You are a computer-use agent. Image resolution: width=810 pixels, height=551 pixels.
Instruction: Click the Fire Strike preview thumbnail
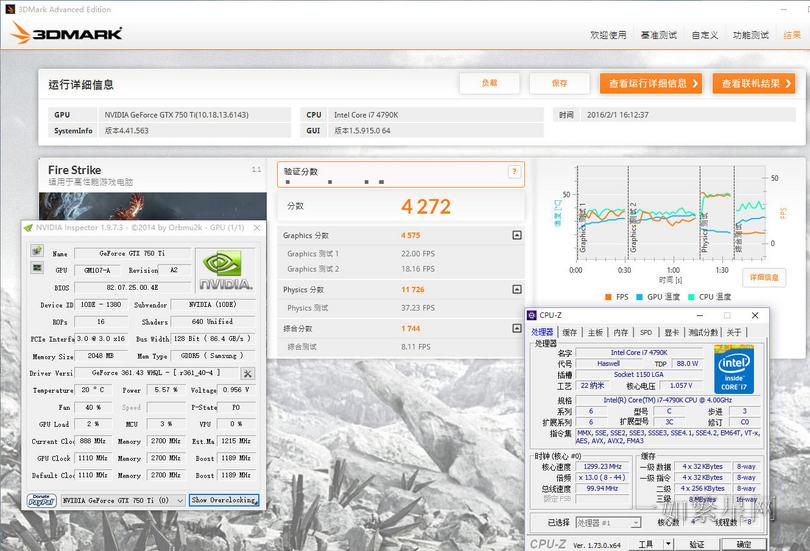coord(153,206)
